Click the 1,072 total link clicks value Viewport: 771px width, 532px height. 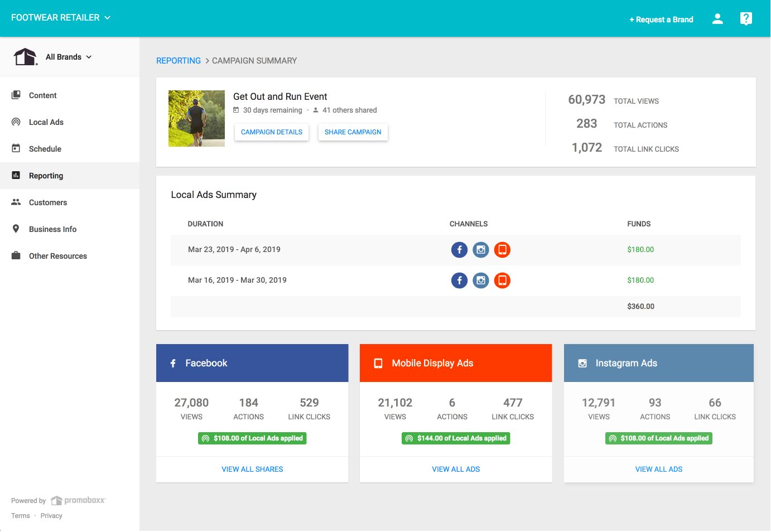point(587,148)
